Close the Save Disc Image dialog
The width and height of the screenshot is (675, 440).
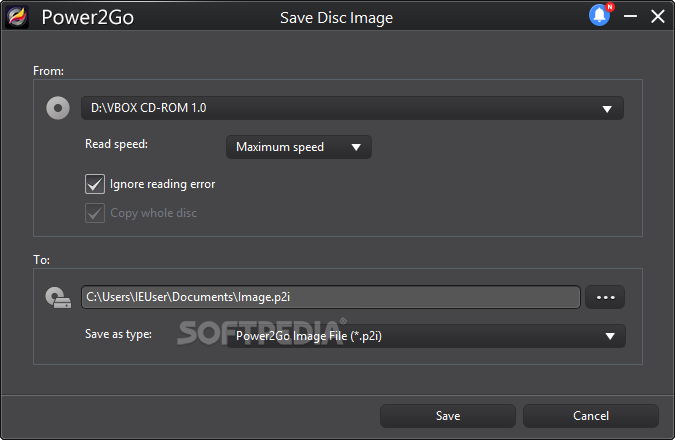[657, 17]
